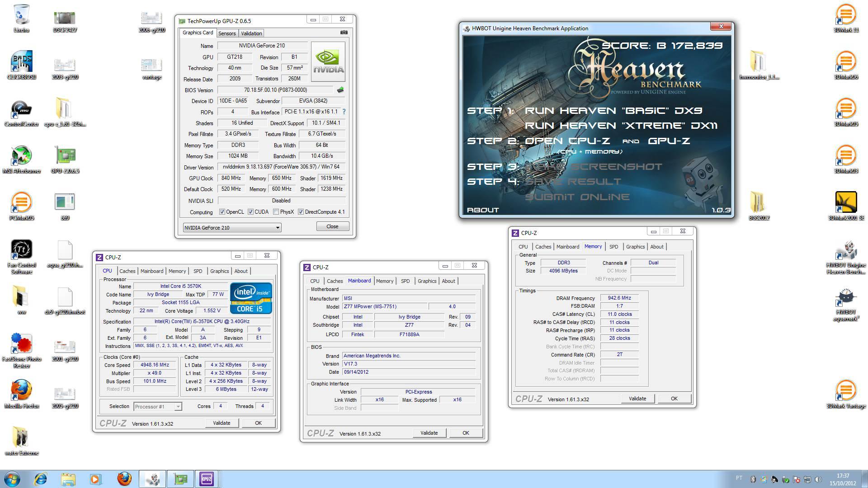Click ABOUT in the Heaven benchmark window
This screenshot has width=868, height=488.
tap(483, 210)
